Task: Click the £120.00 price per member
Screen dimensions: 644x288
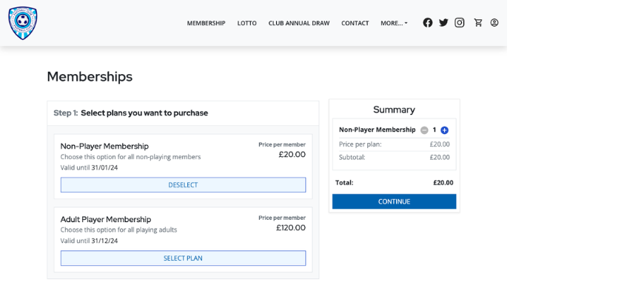Action: tap(291, 228)
